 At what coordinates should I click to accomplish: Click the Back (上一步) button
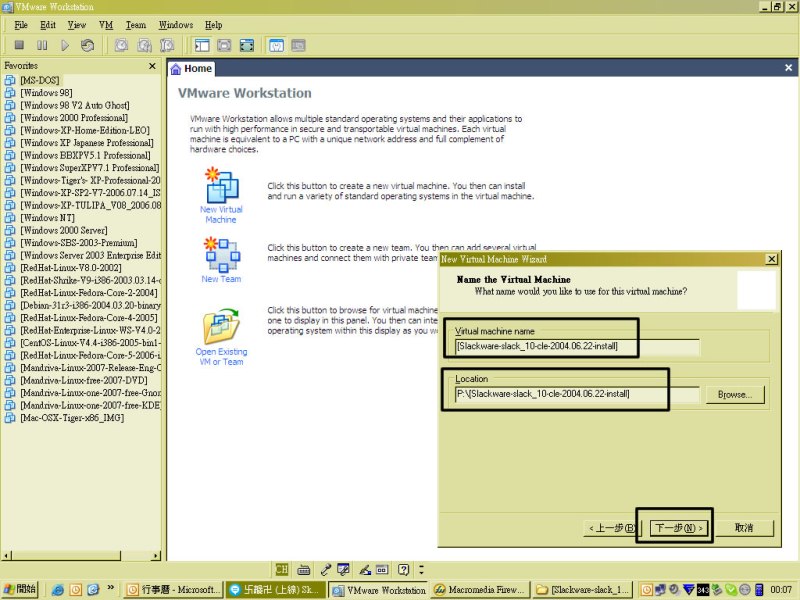(611, 528)
